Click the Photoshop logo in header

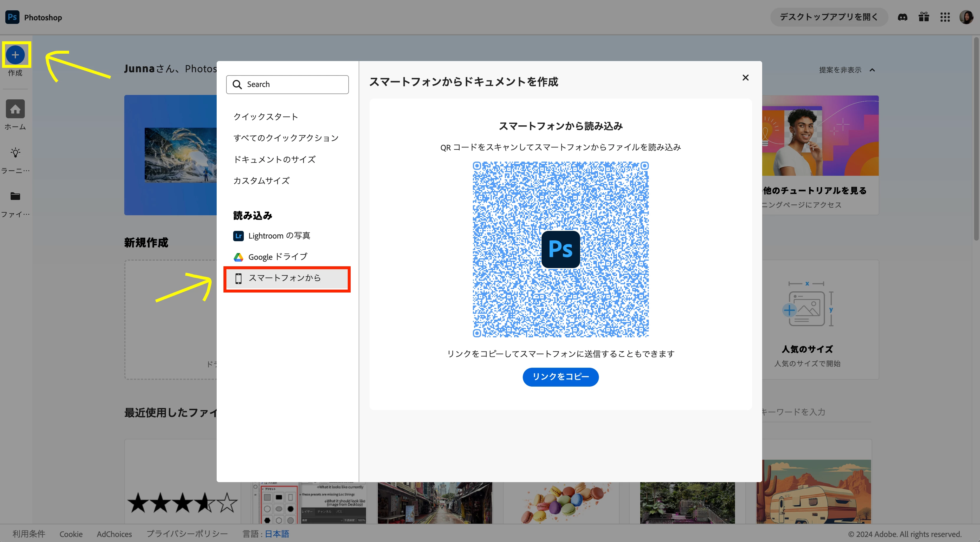coord(12,17)
